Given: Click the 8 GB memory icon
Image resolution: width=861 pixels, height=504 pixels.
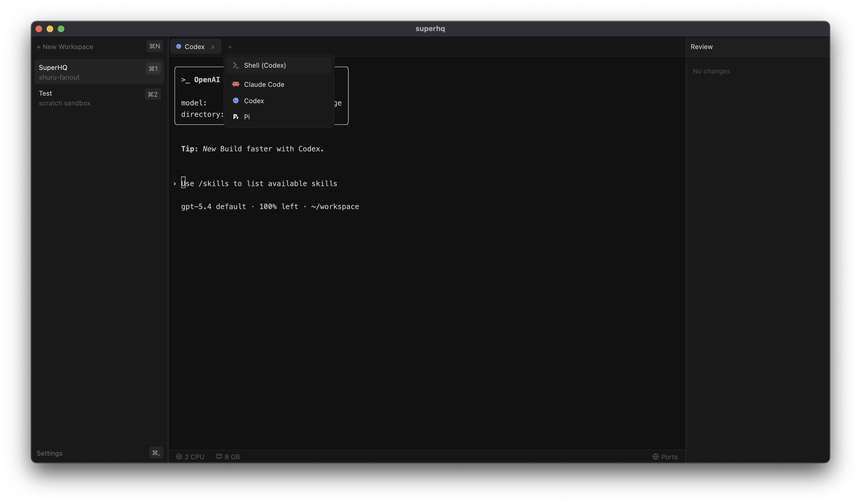Looking at the screenshot, I should (218, 456).
